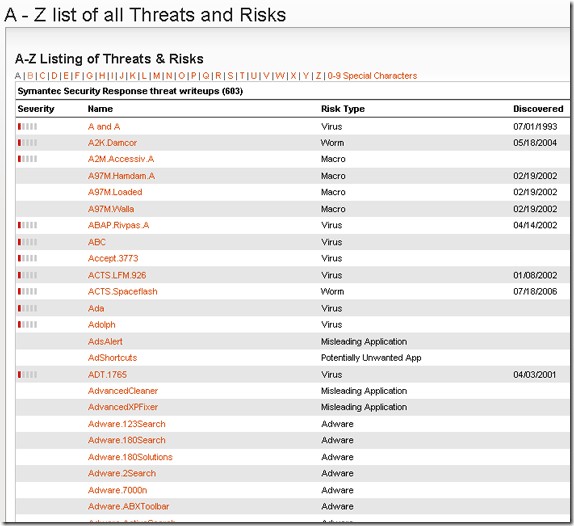Viewport: 574px width, 526px height.
Task: Click severity bars for Accept.3773
Action: (x=27, y=258)
